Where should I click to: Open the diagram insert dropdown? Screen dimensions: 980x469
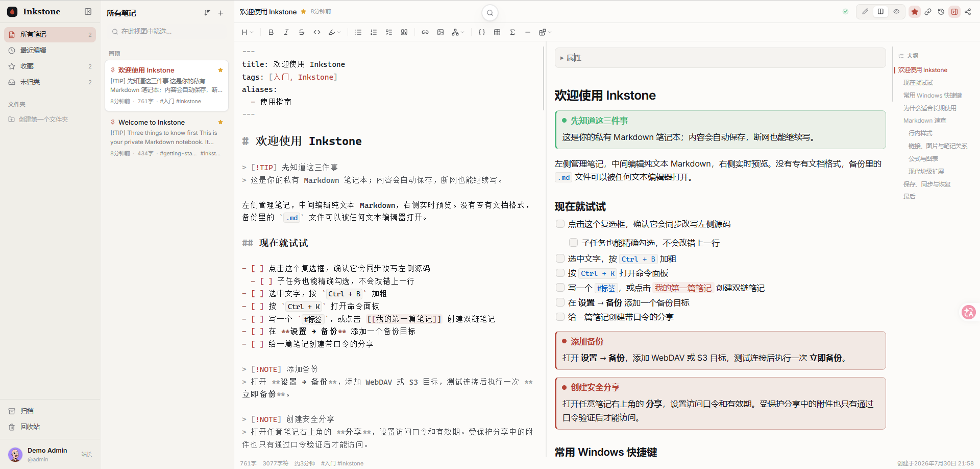[x=458, y=32]
